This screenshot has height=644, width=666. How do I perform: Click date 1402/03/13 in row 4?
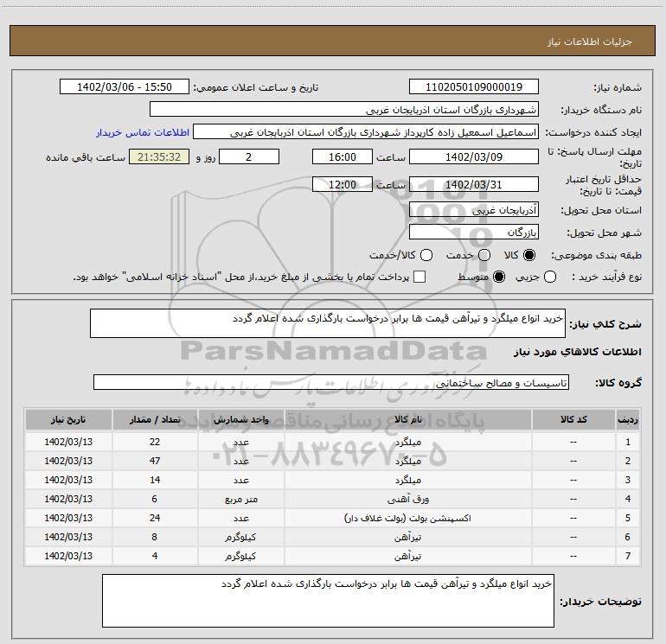(x=68, y=499)
